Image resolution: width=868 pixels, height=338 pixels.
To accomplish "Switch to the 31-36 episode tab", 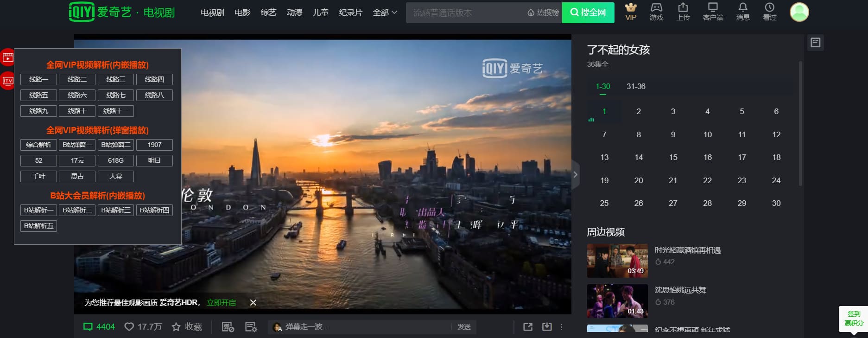I will tap(636, 87).
